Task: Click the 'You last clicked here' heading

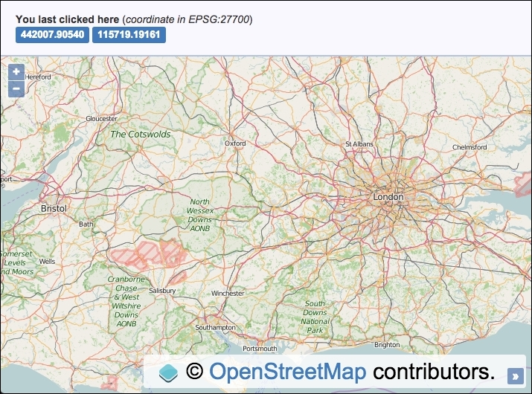Action: (x=67, y=19)
